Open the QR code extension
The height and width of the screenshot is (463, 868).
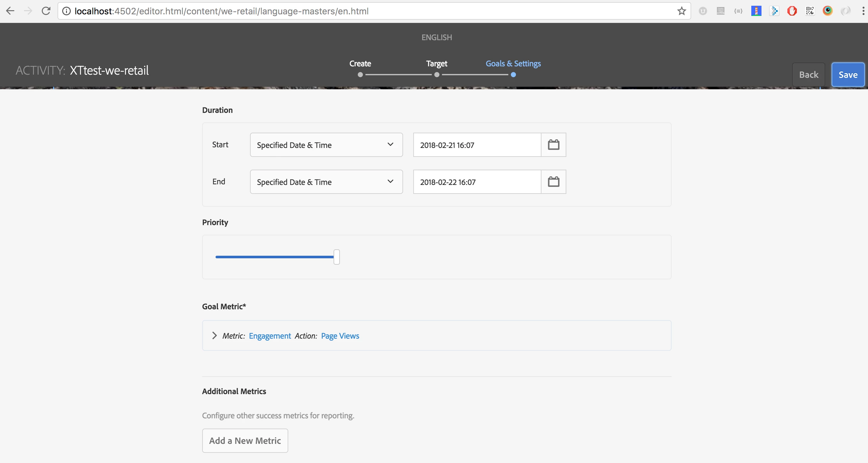[x=810, y=11]
